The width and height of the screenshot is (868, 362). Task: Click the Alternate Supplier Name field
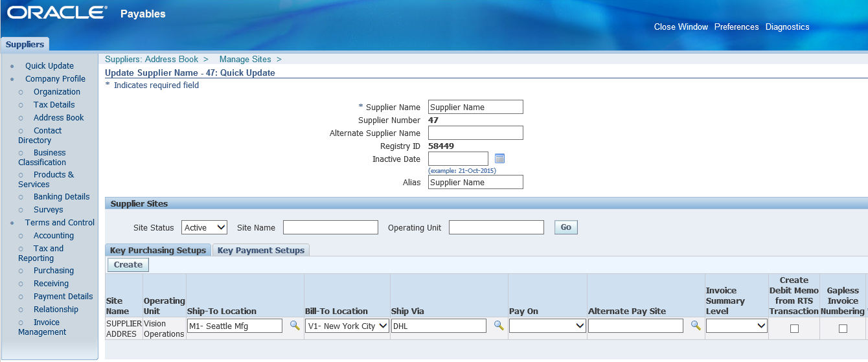click(475, 133)
